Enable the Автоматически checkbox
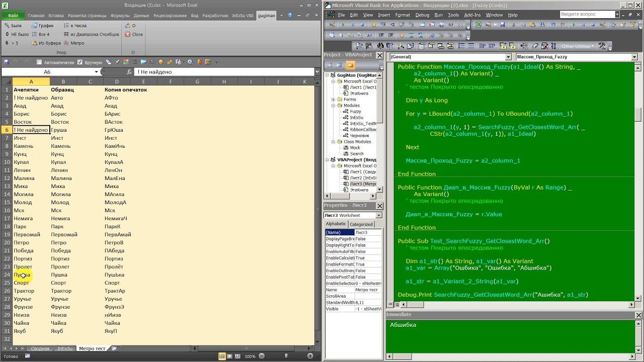Image resolution: width=644 pixels, height=362 pixels. click(x=39, y=62)
